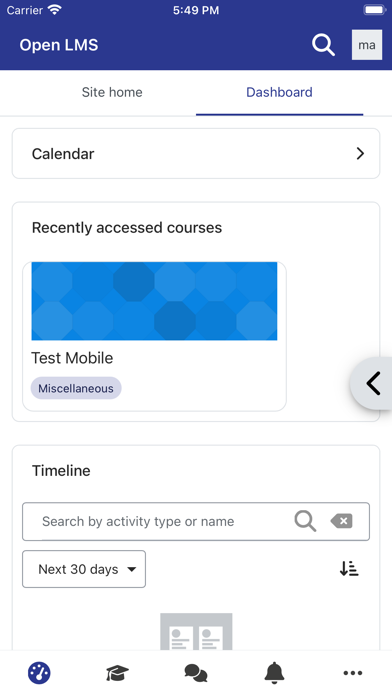This screenshot has height=696, width=392.
Task: Open messages chat bubbles icon
Action: coord(196,673)
